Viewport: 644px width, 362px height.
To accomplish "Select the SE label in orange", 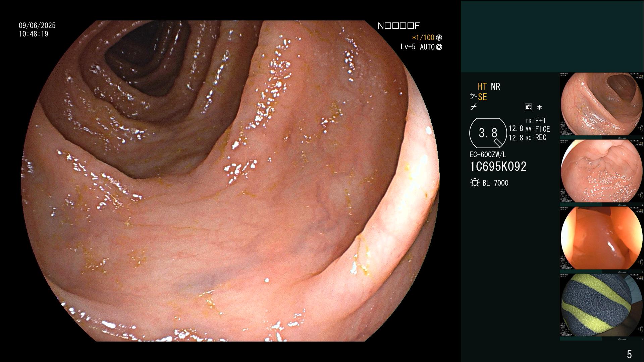I will click(x=482, y=97).
